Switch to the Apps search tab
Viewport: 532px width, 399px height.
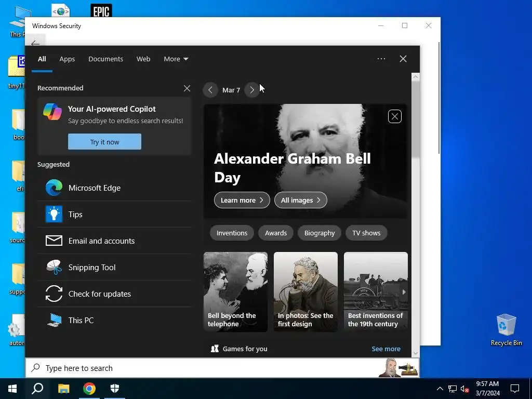tap(67, 59)
